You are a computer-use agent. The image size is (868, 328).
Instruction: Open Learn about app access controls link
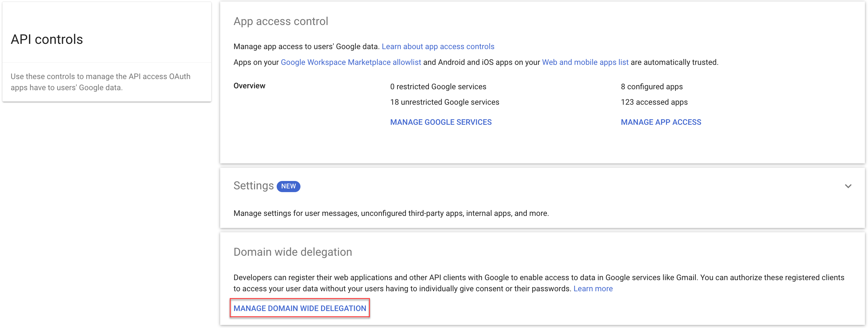[438, 47]
